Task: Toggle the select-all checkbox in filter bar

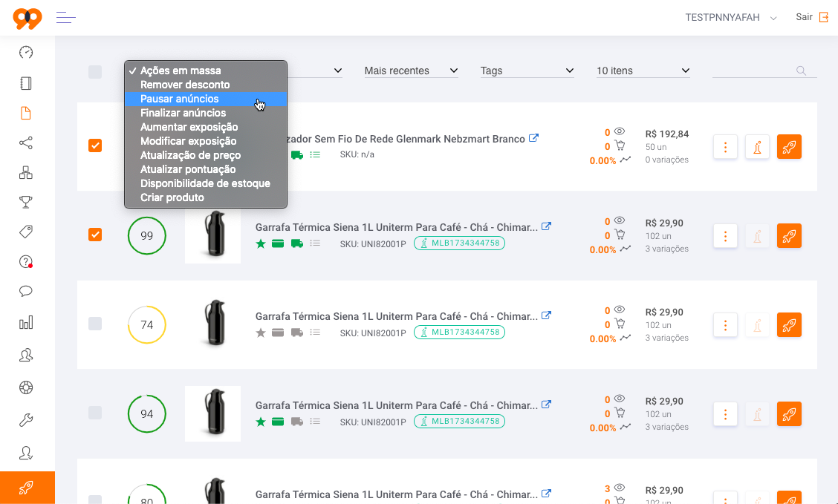Action: pyautogui.click(x=95, y=71)
